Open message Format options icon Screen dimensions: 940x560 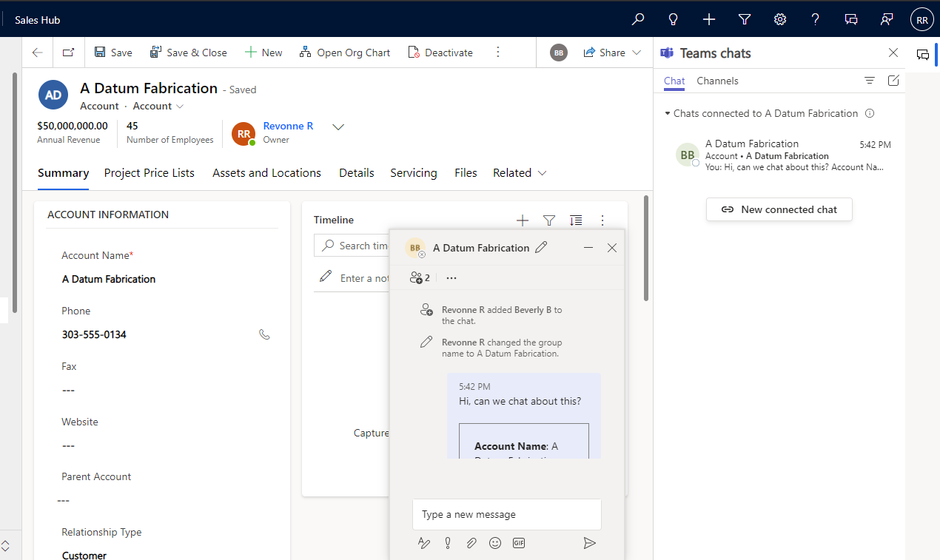pos(424,543)
